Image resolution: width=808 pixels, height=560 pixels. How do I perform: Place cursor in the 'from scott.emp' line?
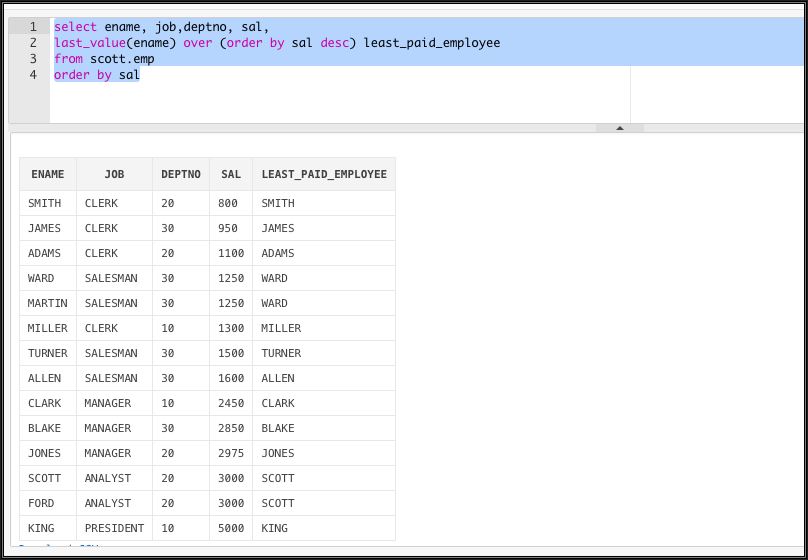tap(104, 59)
